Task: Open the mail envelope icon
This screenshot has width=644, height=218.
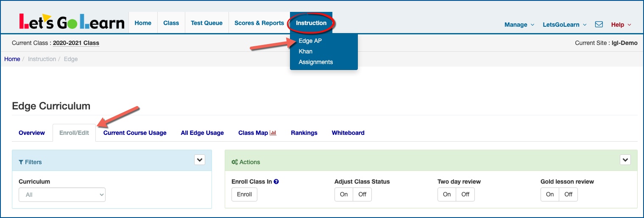Action: click(599, 25)
